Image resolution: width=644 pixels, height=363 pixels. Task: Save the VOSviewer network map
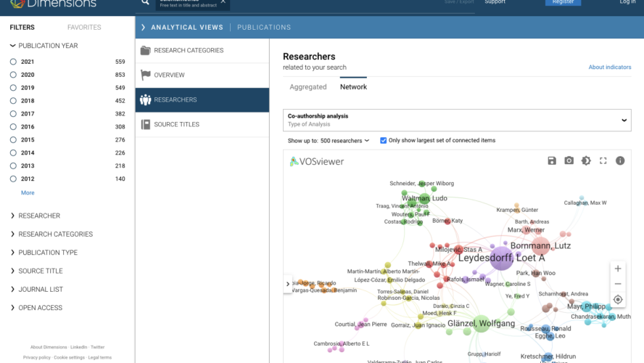pyautogui.click(x=552, y=160)
